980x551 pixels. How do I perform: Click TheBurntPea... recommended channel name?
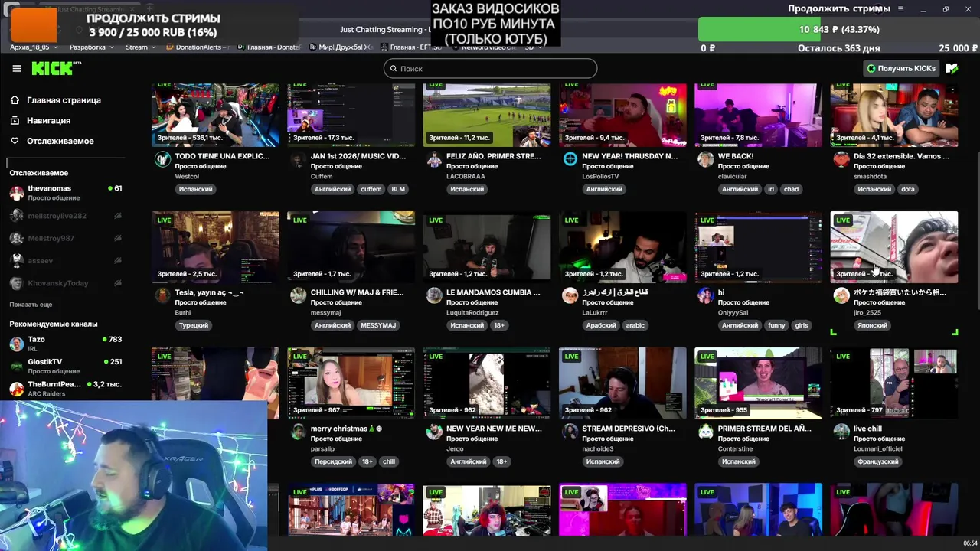54,384
